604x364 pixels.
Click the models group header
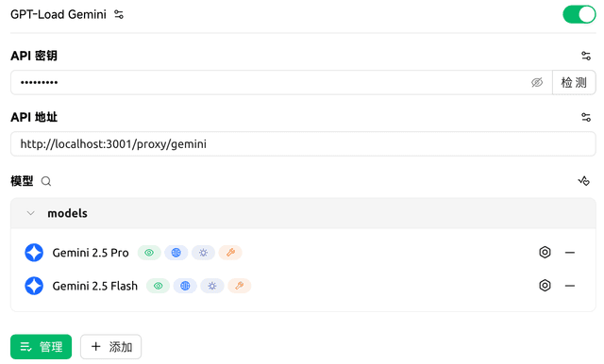tap(303, 213)
